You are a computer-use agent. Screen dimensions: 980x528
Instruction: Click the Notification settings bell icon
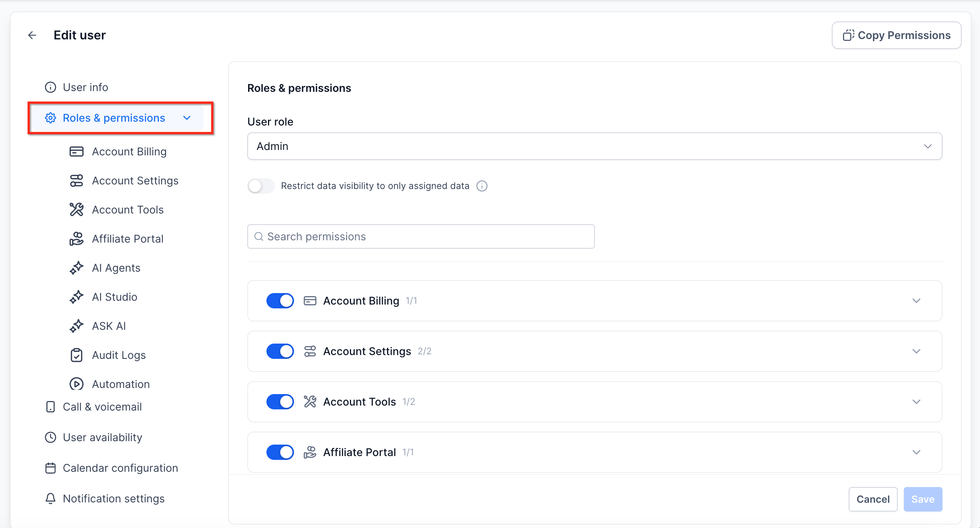[x=51, y=499]
